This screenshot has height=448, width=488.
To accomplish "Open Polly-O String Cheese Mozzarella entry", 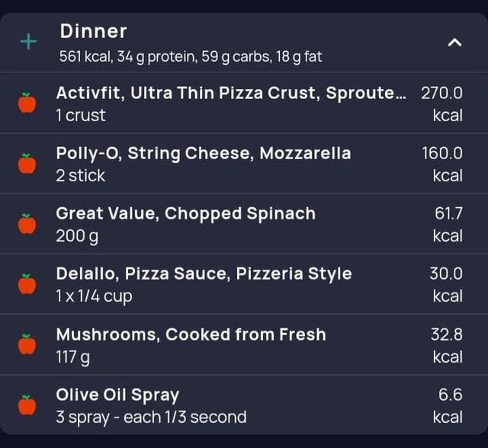I will pyautogui.click(x=244, y=164).
